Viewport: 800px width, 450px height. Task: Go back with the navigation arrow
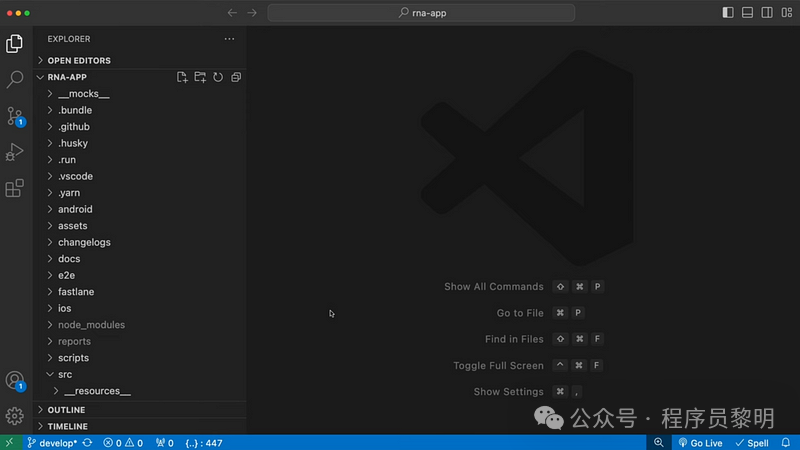(232, 13)
